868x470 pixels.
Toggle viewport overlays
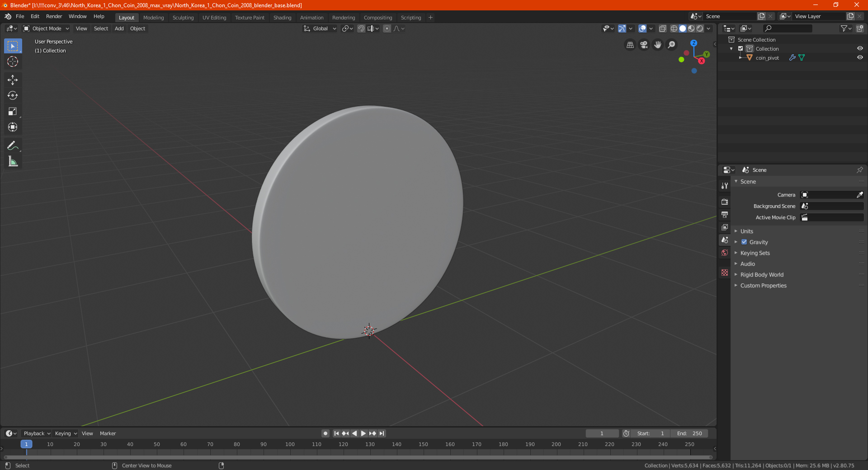coord(642,28)
